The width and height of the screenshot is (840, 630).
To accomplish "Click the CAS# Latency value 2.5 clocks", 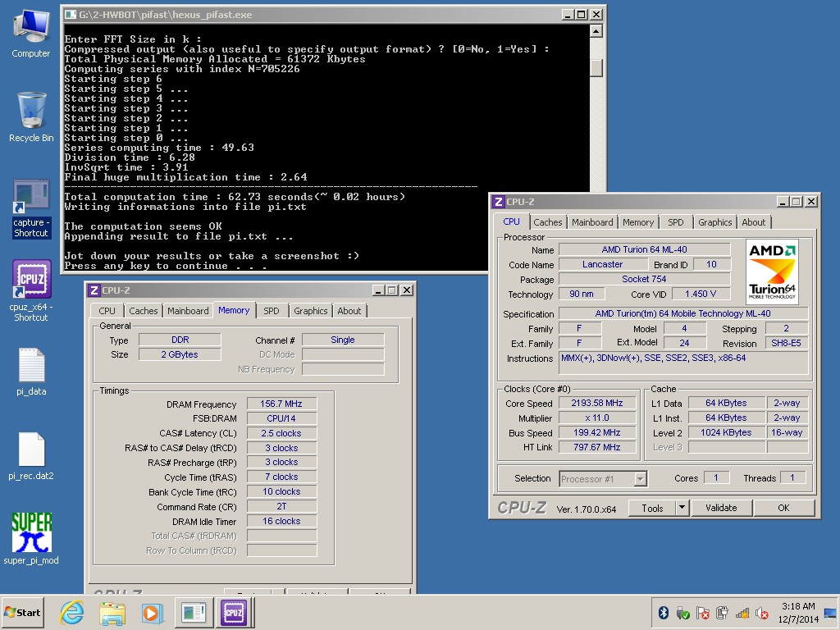I will [x=281, y=433].
